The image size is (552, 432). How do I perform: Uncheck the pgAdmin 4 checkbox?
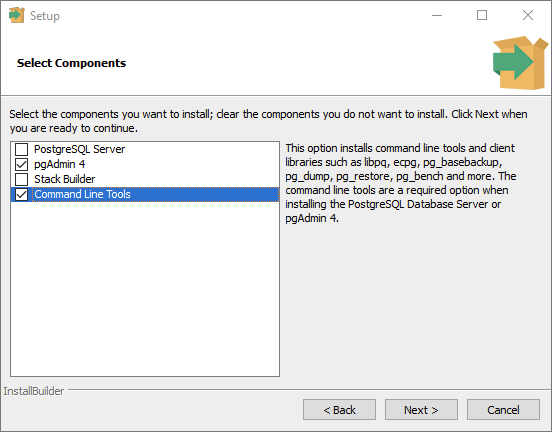click(21, 164)
